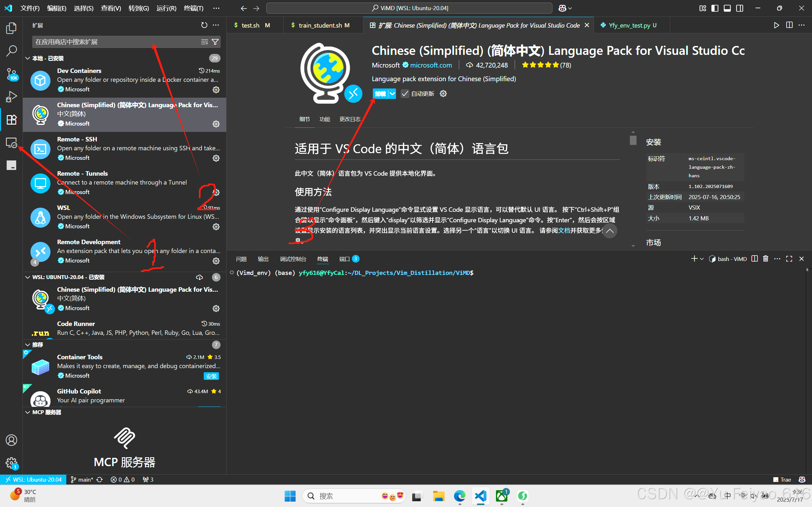Image resolution: width=812 pixels, height=507 pixels.
Task: Open 输出 panel tab
Action: 263,259
